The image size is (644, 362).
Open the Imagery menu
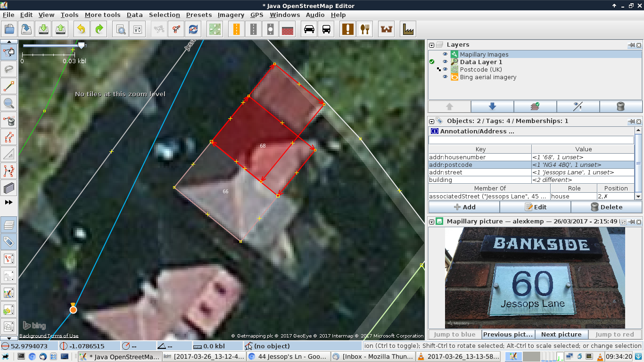point(231,15)
